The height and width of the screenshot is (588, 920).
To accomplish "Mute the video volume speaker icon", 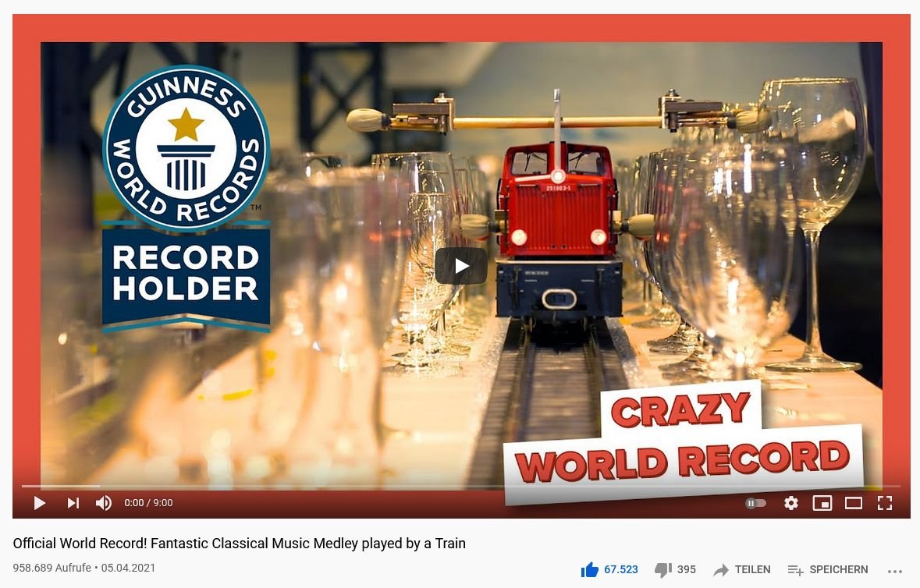I will tap(103, 503).
